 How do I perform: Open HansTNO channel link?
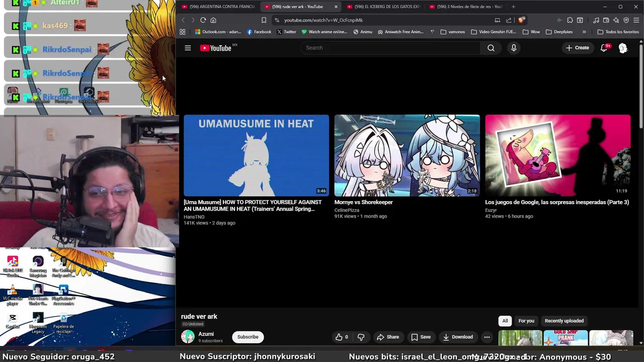(x=194, y=217)
